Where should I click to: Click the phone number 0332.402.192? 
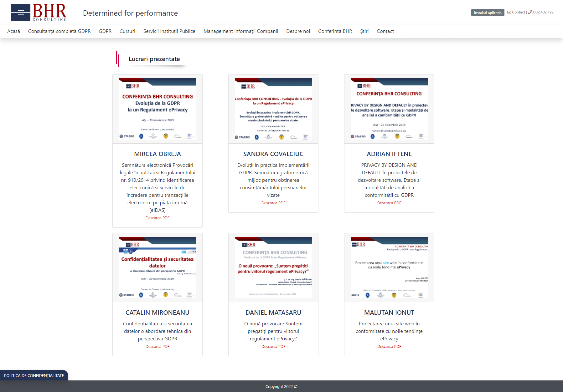[542, 12]
